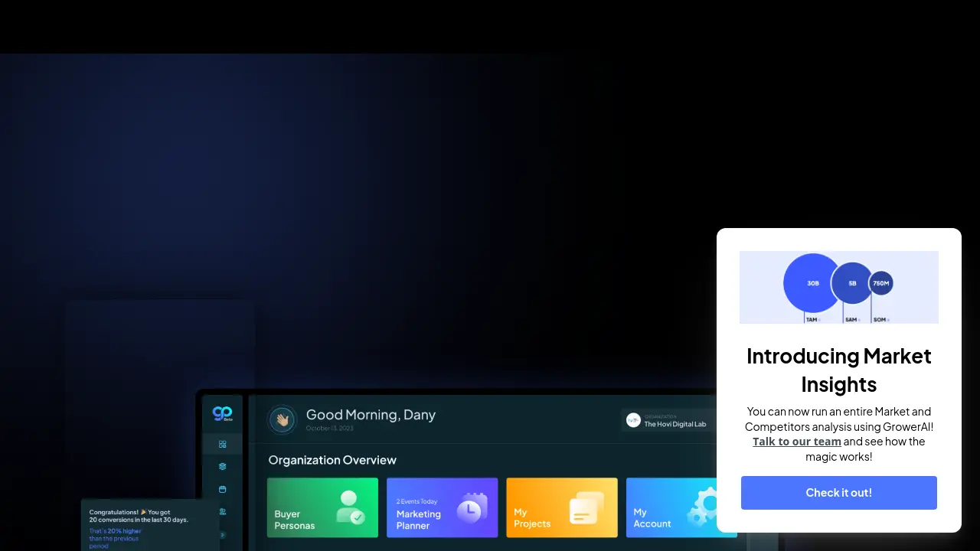Open the Buyer Personas card
The image size is (980, 551).
322,507
